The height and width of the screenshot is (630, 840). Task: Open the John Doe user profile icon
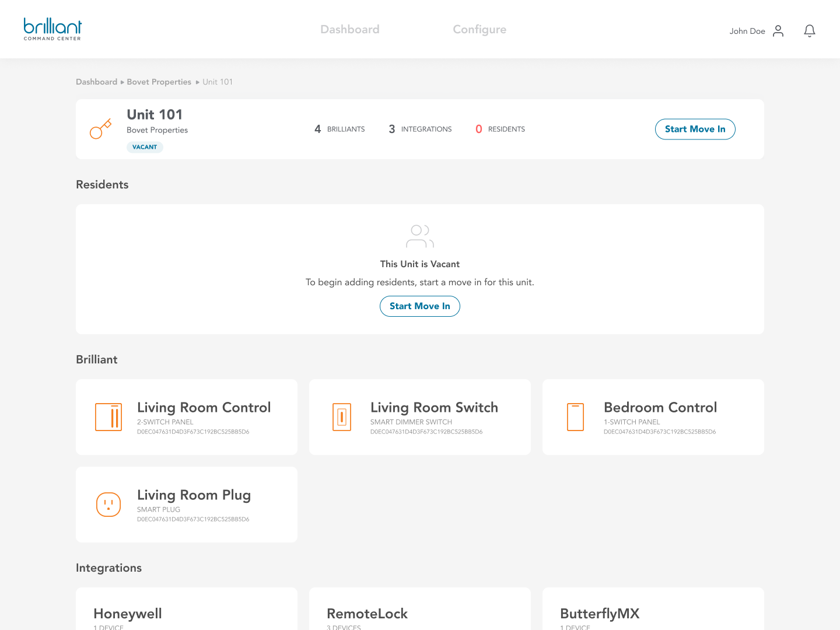(778, 31)
